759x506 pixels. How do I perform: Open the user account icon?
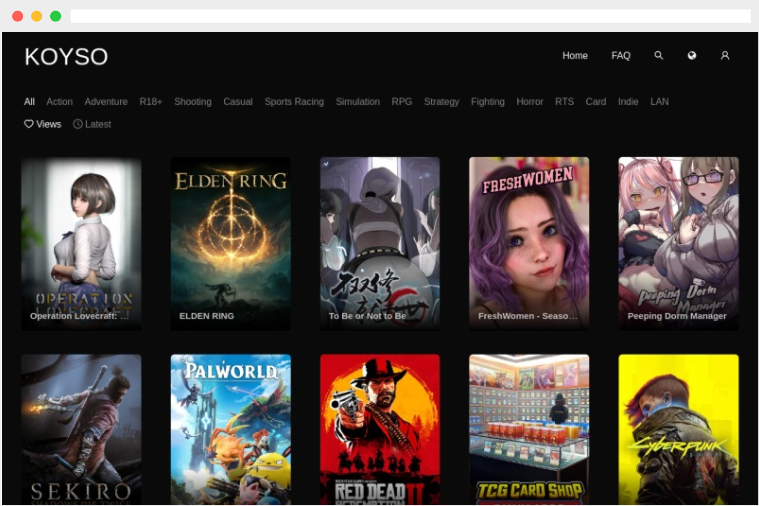click(x=725, y=56)
